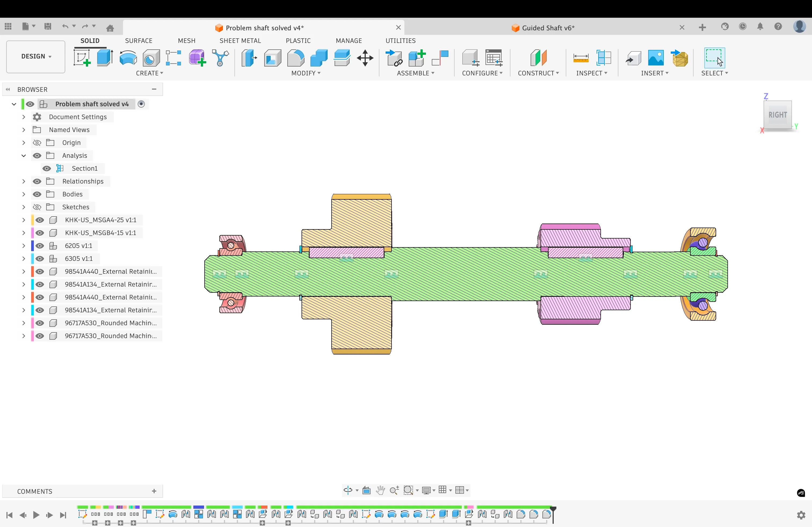Open the data panel grid icon
This screenshot has width=812, height=527.
pyautogui.click(x=8, y=27)
